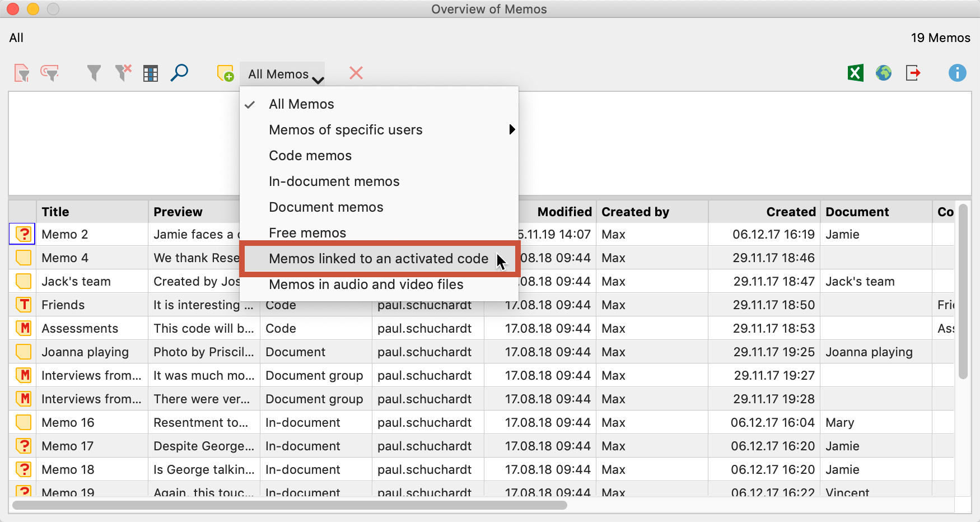Click the Mary document cell
The image size is (980, 522).
pyautogui.click(x=876, y=422)
